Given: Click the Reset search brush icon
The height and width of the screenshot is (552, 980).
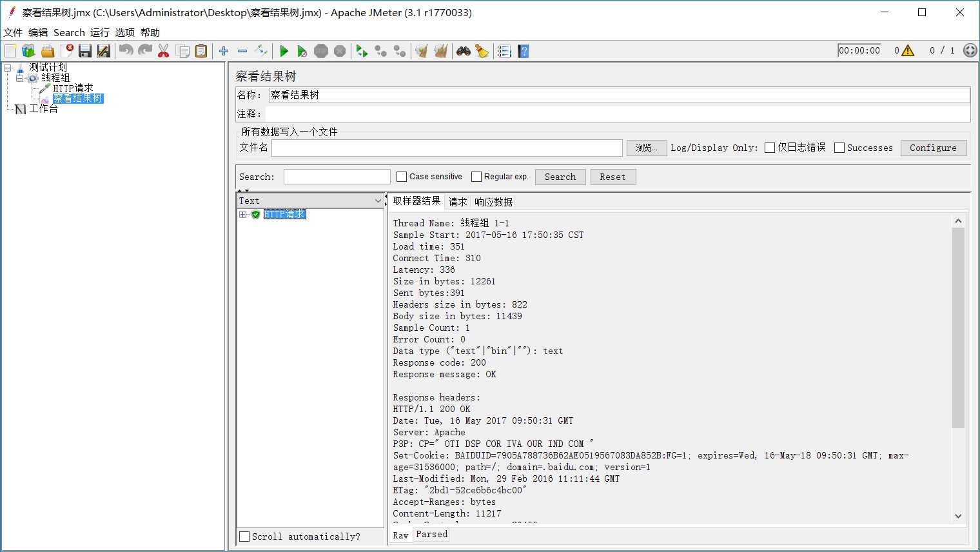Looking at the screenshot, I should click(482, 51).
